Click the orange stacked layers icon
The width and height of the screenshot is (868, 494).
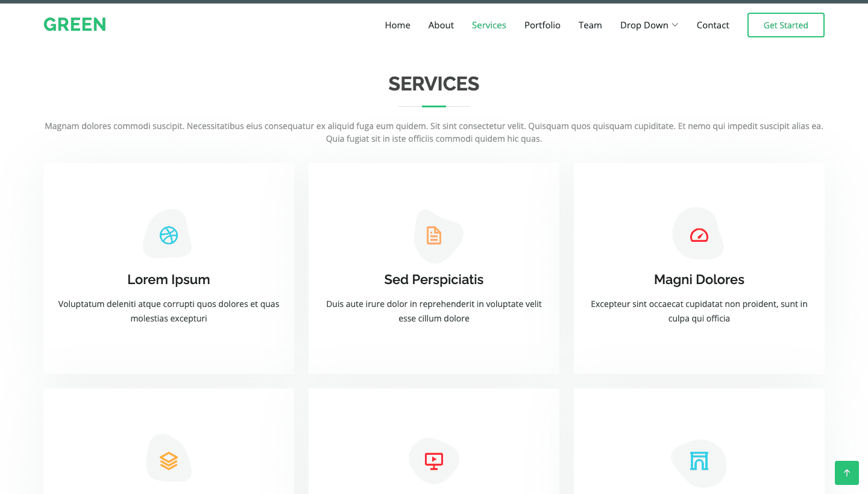tap(169, 461)
